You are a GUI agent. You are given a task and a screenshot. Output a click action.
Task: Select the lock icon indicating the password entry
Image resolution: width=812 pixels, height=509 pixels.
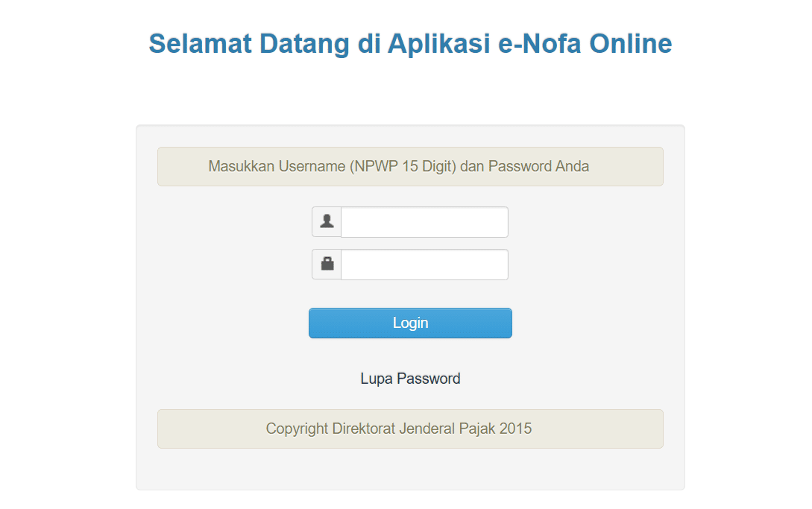click(x=326, y=264)
